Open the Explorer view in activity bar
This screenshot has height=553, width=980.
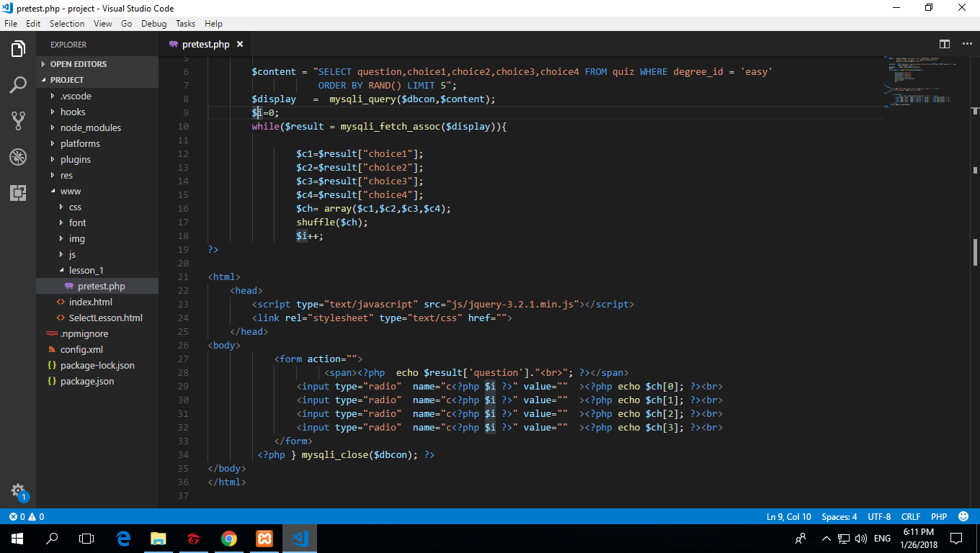pyautogui.click(x=18, y=49)
